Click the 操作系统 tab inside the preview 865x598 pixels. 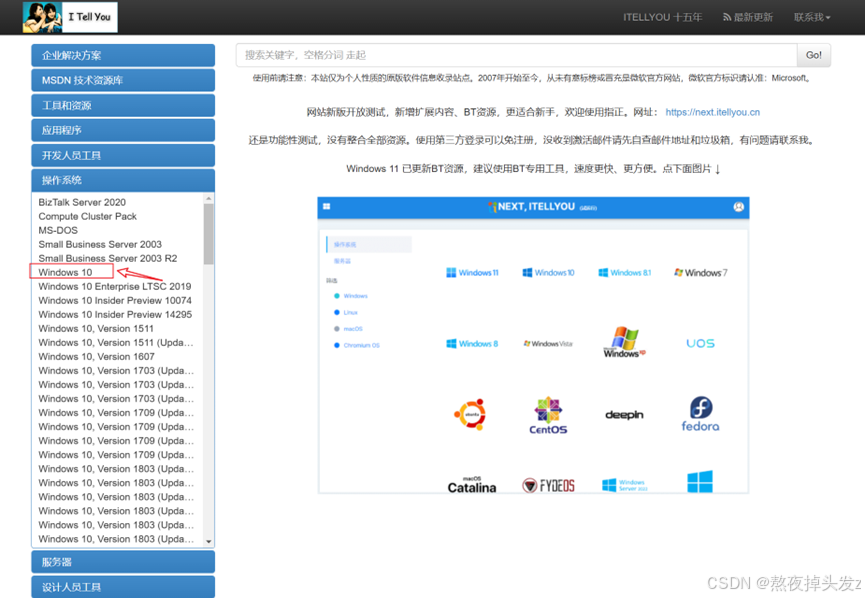(369, 244)
